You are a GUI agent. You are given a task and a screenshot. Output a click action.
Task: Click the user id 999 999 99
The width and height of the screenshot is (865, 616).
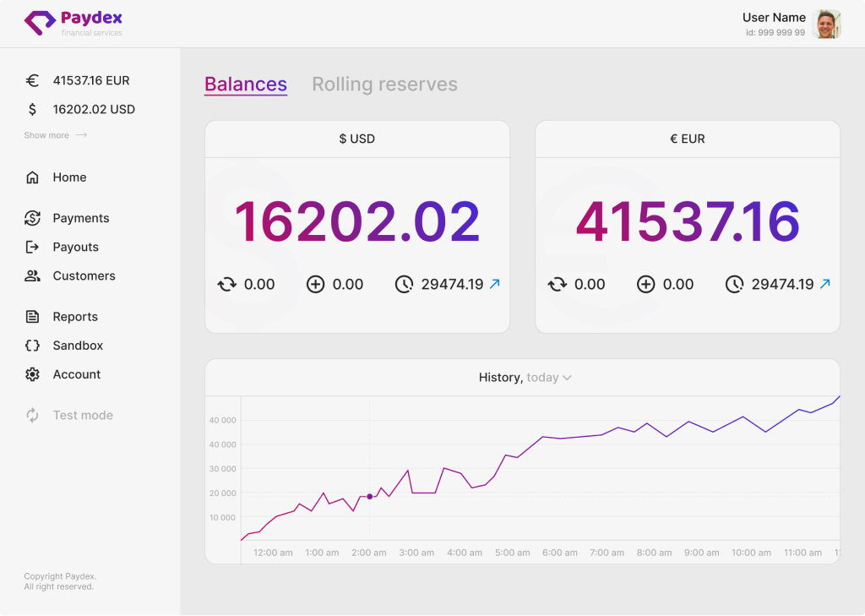tap(775, 33)
